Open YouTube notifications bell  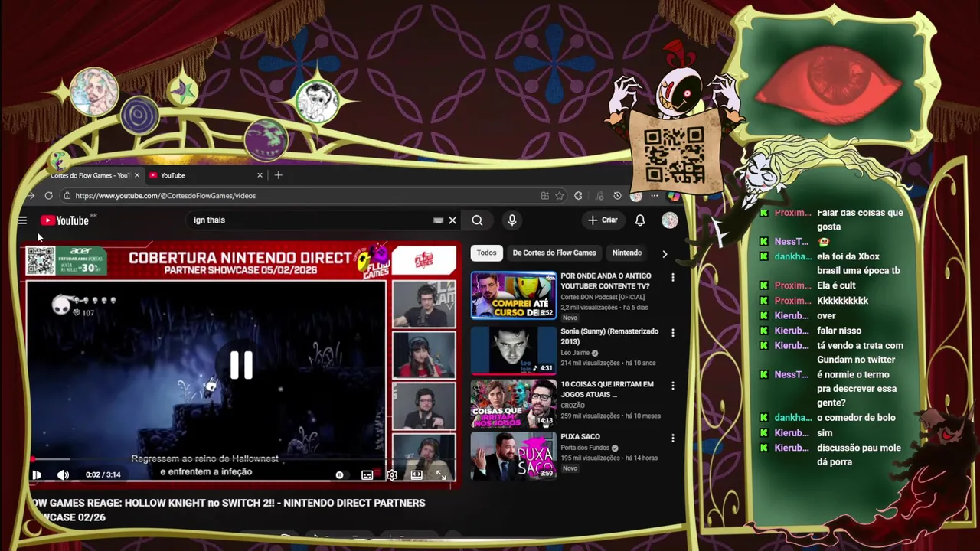pyautogui.click(x=640, y=220)
